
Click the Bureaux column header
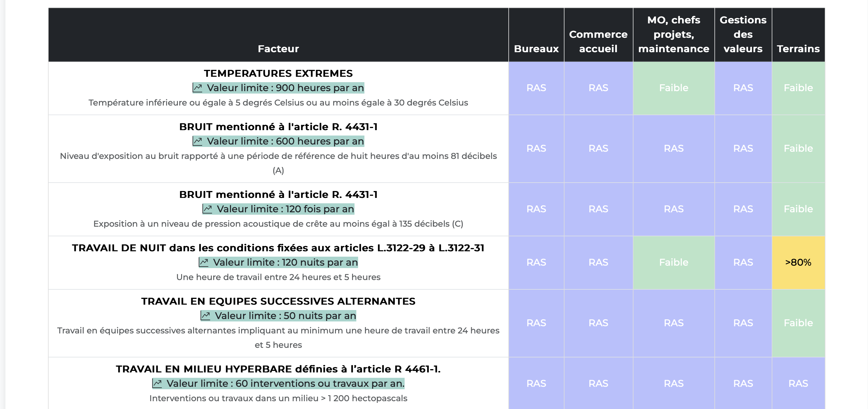click(536, 35)
